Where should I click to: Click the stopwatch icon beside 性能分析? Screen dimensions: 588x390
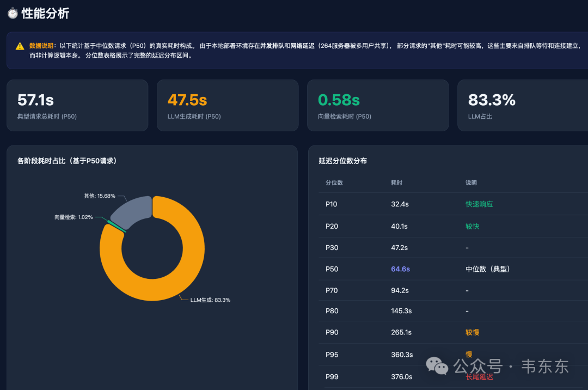pyautogui.click(x=13, y=14)
